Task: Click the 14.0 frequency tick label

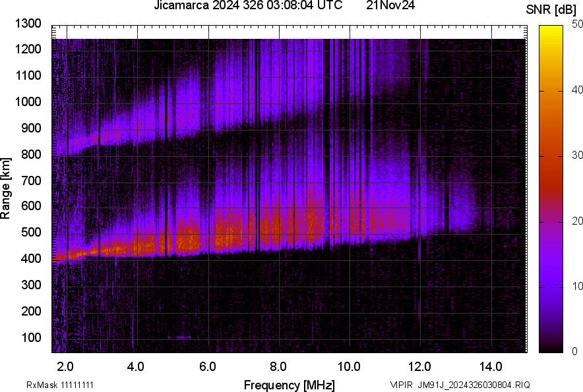Action: click(x=491, y=366)
